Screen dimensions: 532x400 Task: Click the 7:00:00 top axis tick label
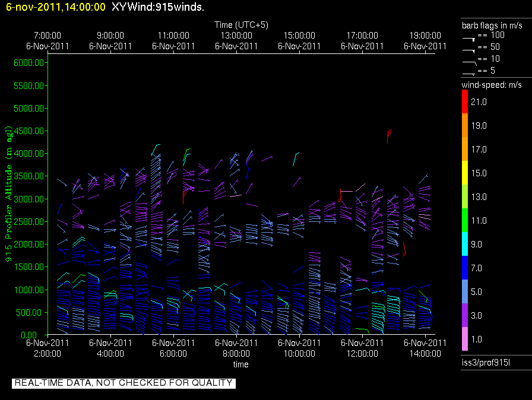click(47, 35)
